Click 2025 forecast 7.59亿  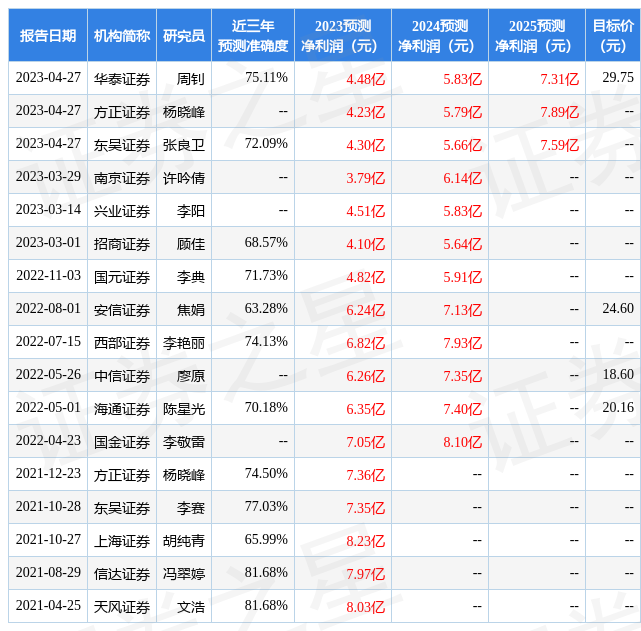(559, 145)
